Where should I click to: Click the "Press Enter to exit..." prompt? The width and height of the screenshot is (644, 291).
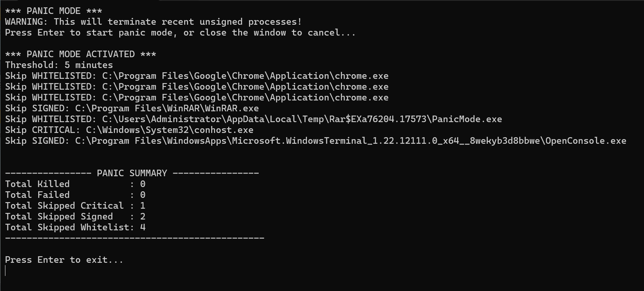click(64, 260)
